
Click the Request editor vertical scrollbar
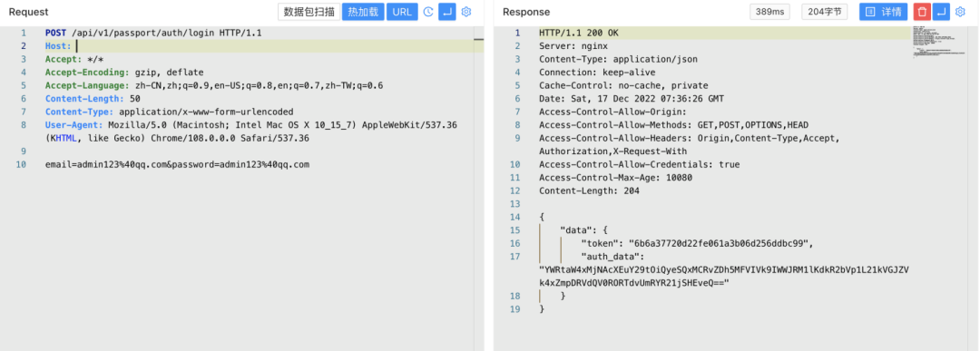(x=479, y=189)
